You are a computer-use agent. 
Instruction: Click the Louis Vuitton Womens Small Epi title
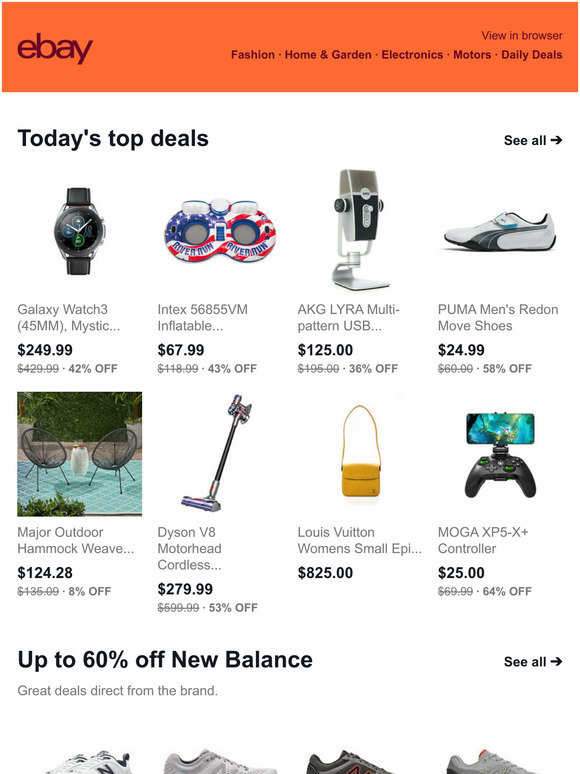tap(360, 541)
